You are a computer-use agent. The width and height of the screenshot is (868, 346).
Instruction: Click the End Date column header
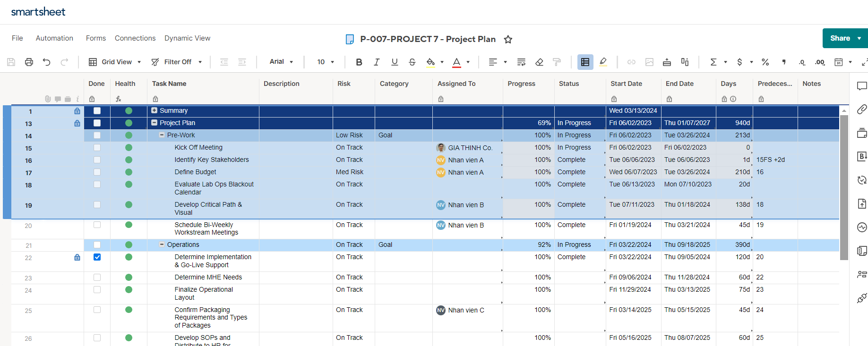click(x=679, y=84)
